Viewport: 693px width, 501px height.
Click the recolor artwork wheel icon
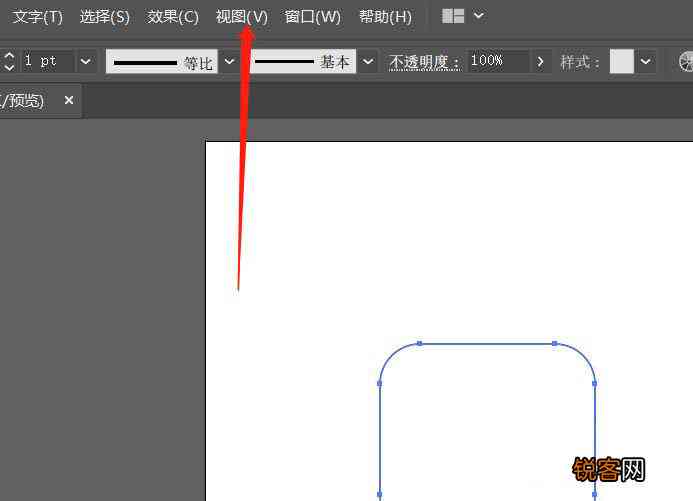[x=686, y=61]
